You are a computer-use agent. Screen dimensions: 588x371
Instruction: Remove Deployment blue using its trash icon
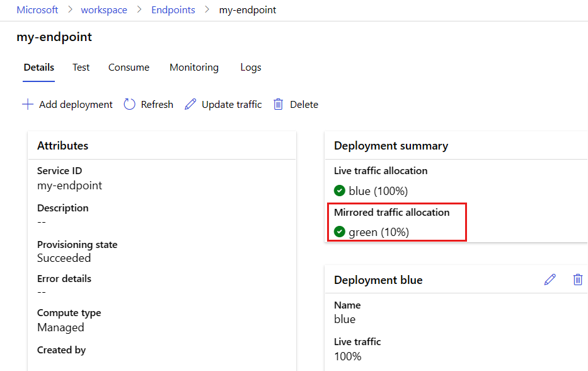click(577, 280)
